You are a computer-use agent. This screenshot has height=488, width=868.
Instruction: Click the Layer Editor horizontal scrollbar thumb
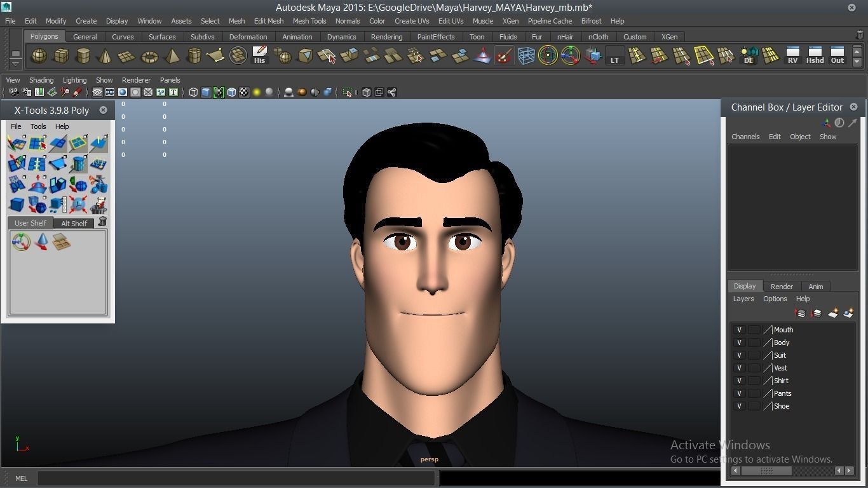pyautogui.click(x=766, y=471)
